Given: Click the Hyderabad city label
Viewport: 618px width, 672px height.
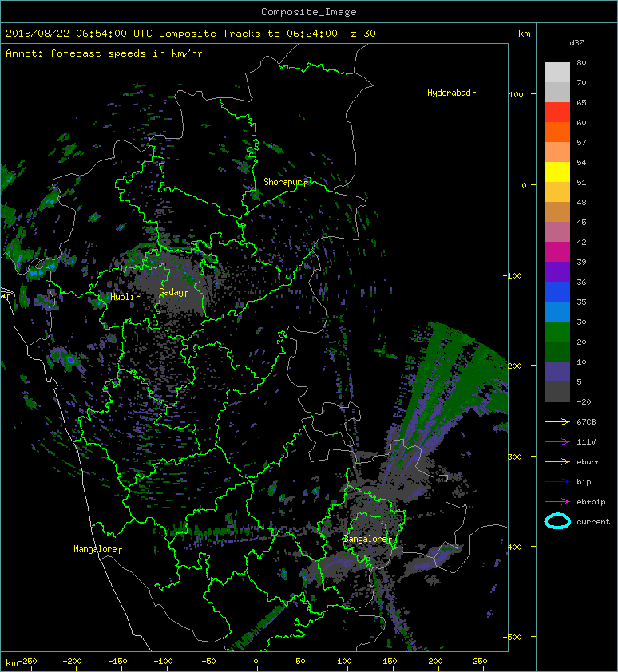Looking at the screenshot, I should [x=451, y=93].
